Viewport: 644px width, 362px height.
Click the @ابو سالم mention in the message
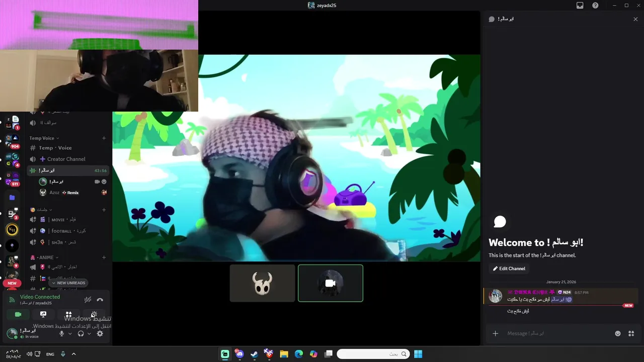[561, 299]
